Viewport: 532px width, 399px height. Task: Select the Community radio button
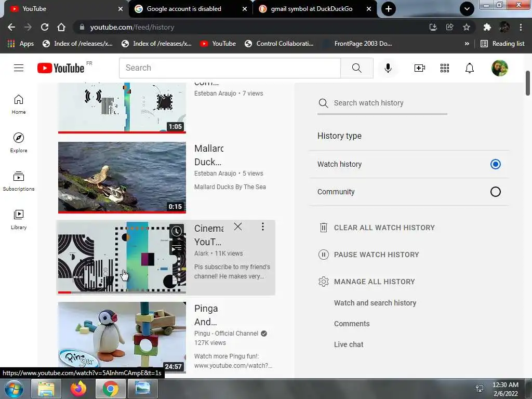click(495, 192)
